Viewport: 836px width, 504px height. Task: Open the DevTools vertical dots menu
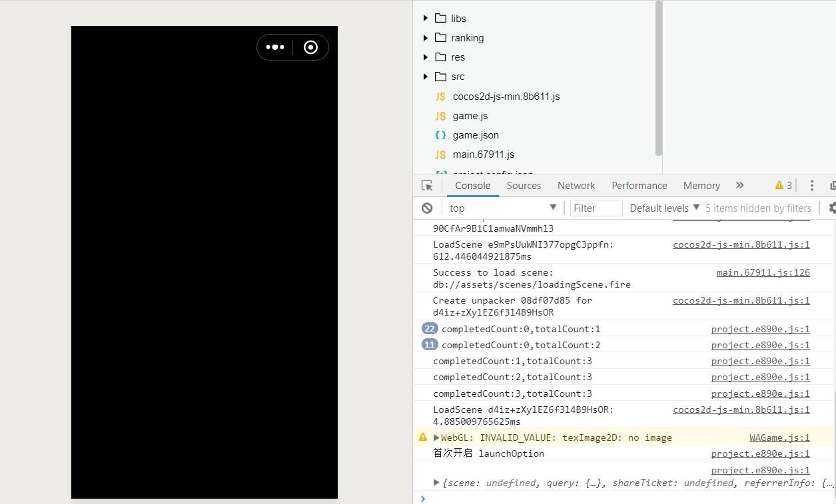click(811, 186)
